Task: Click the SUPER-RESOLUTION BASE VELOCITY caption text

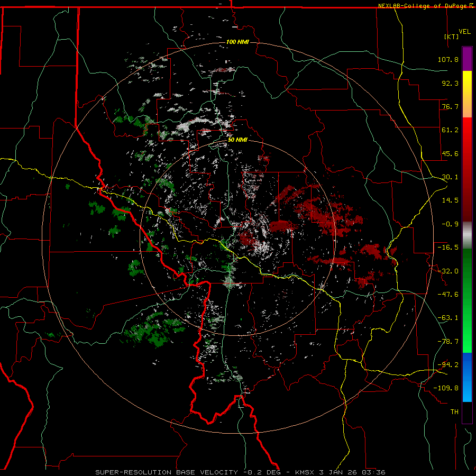Action: point(167,472)
